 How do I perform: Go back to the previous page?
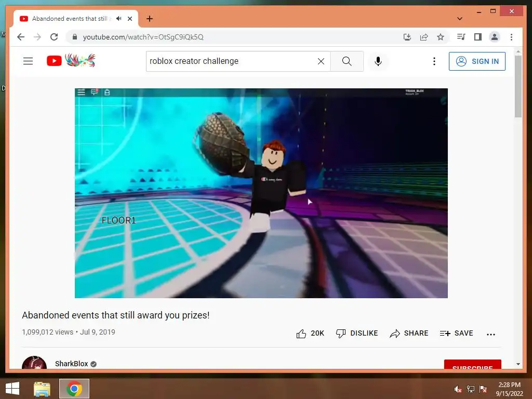(x=21, y=37)
